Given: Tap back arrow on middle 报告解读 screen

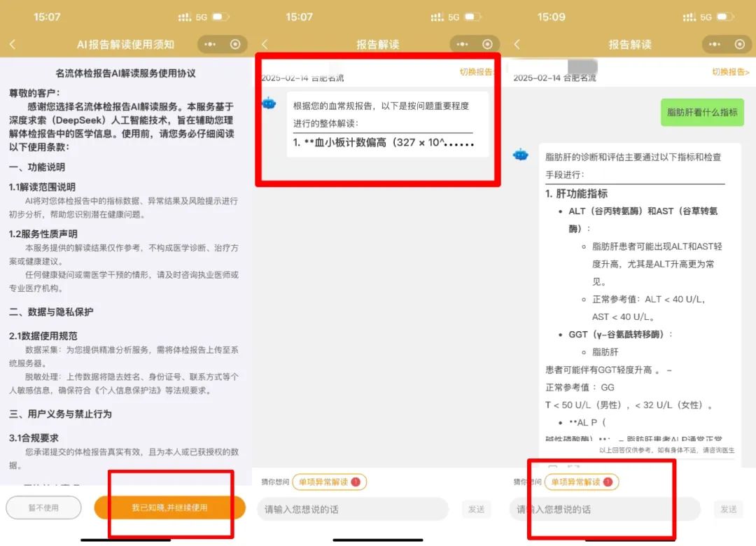Looking at the screenshot, I should (265, 44).
